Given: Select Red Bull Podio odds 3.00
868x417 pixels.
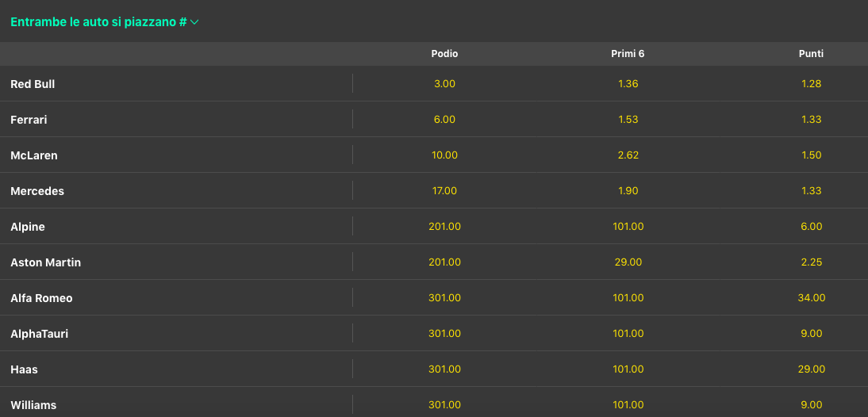Looking at the screenshot, I should click(x=444, y=84).
